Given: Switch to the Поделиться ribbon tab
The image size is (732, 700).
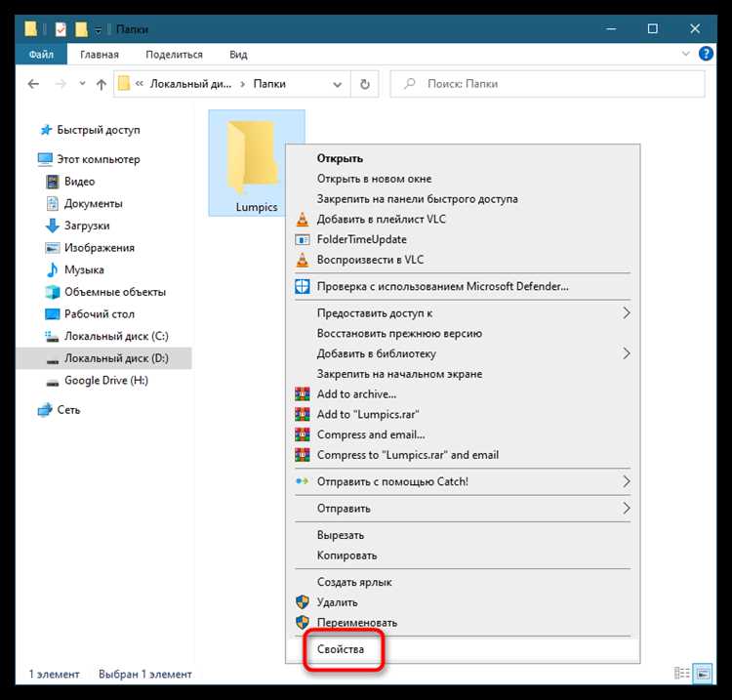Looking at the screenshot, I should tap(174, 55).
